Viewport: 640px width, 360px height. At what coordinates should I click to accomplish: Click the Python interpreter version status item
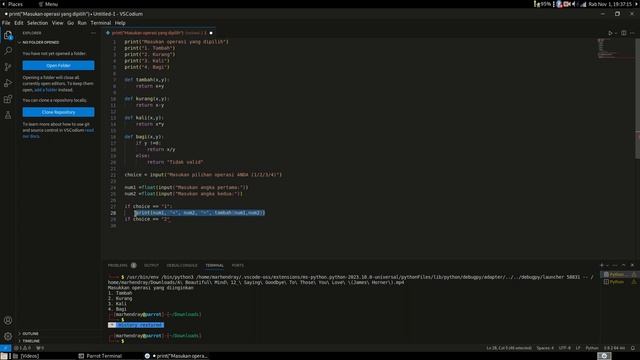[614, 348]
